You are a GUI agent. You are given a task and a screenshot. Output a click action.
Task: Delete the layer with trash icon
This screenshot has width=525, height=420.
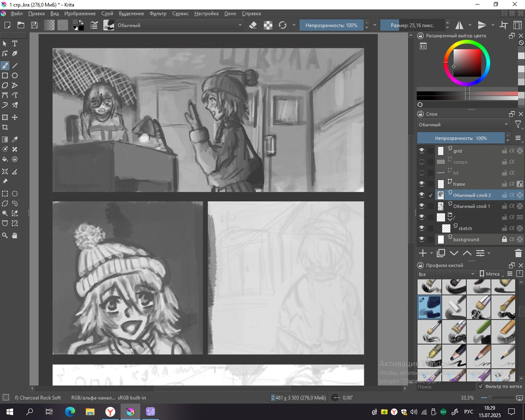point(518,253)
